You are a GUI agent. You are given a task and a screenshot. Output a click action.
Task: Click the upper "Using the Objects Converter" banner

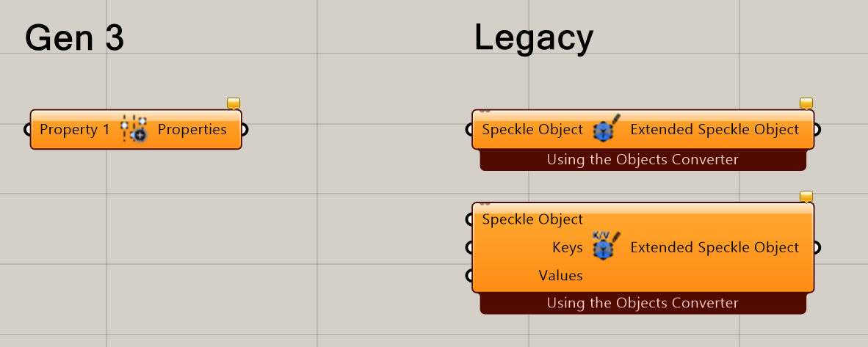(643, 160)
